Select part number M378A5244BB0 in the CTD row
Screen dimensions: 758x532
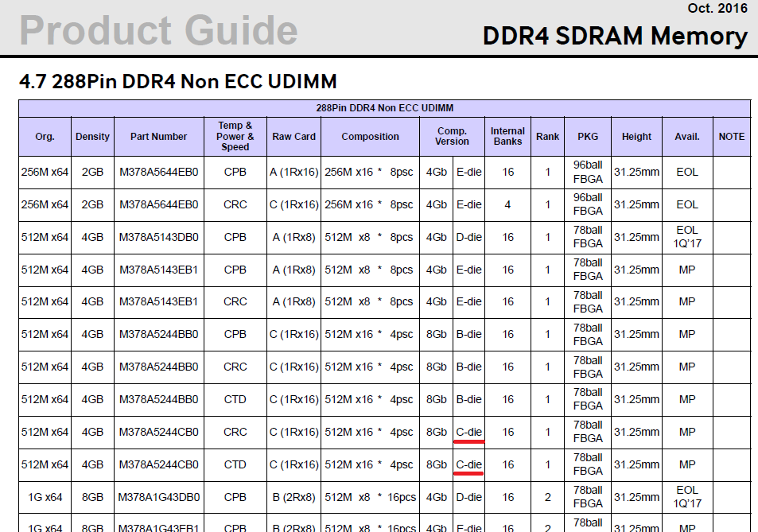point(158,400)
